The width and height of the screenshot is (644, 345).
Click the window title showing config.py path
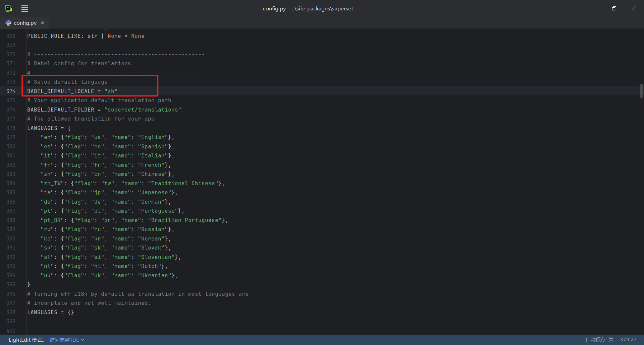click(x=308, y=8)
